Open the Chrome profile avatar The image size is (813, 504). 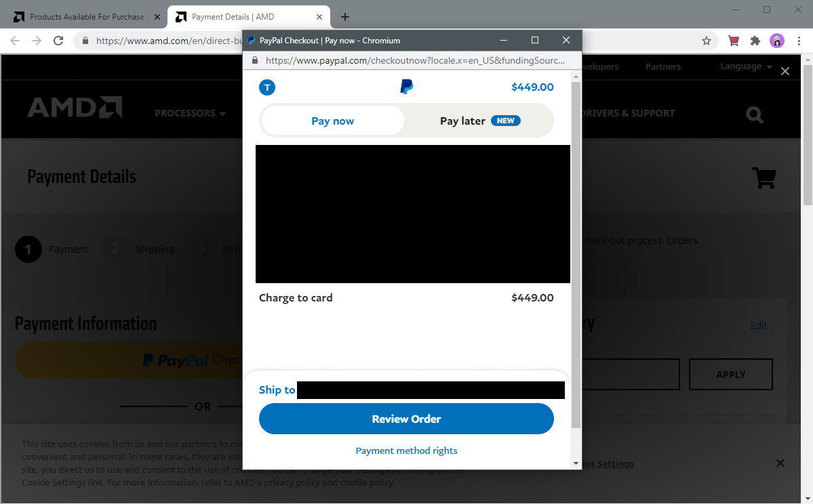pyautogui.click(x=776, y=41)
